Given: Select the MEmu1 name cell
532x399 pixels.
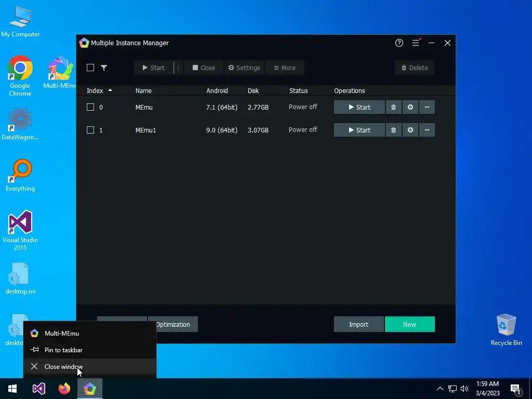Looking at the screenshot, I should click(145, 130).
